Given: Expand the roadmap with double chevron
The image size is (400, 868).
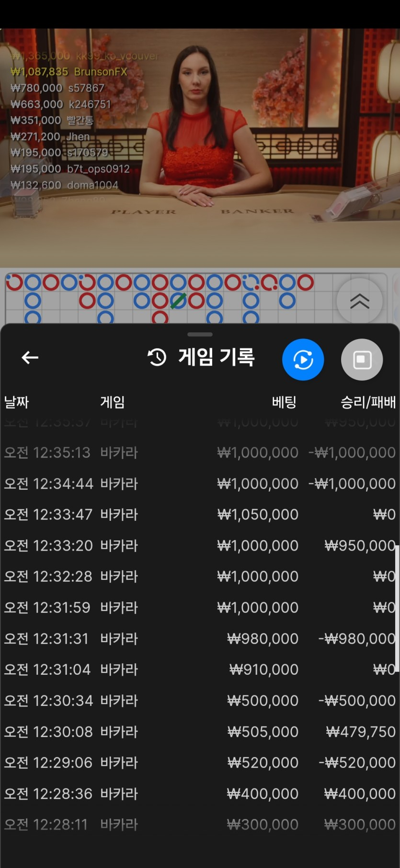Looking at the screenshot, I should pyautogui.click(x=360, y=301).
